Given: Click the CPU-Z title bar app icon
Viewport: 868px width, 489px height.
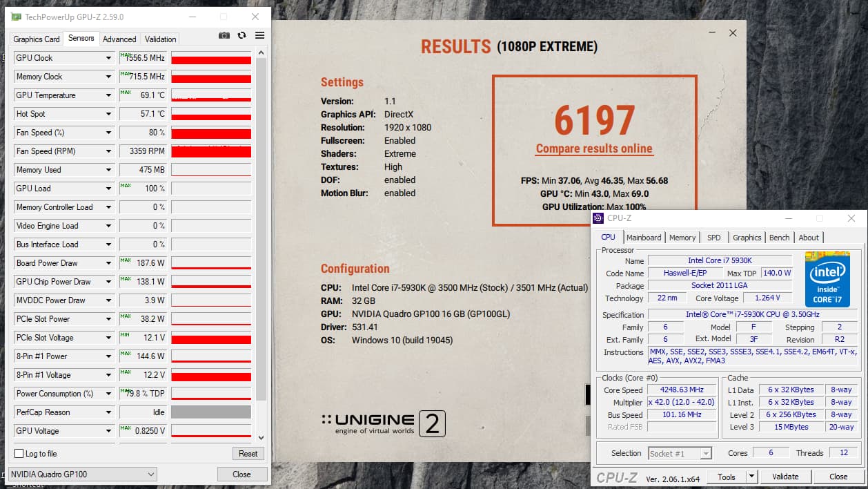Looking at the screenshot, I should (598, 218).
